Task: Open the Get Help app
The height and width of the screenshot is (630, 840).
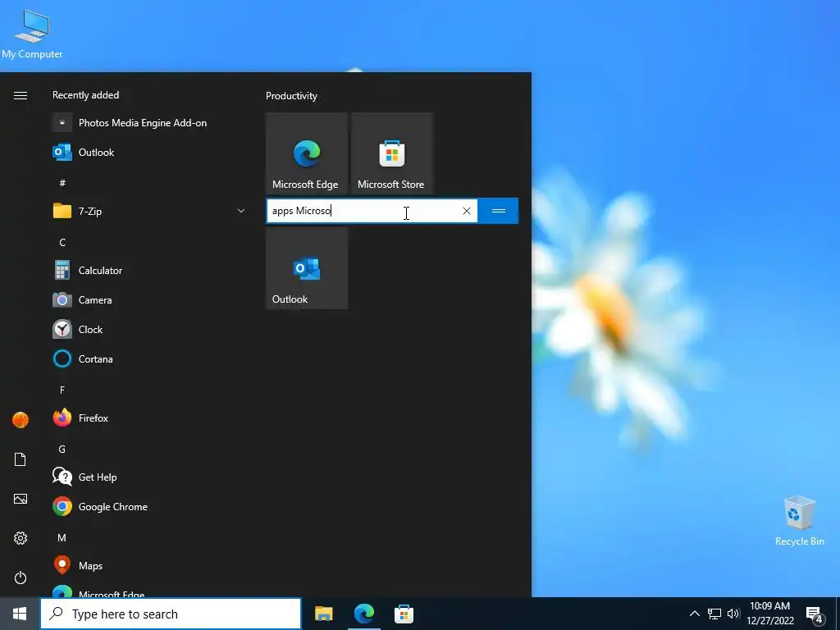Action: click(x=150, y=477)
